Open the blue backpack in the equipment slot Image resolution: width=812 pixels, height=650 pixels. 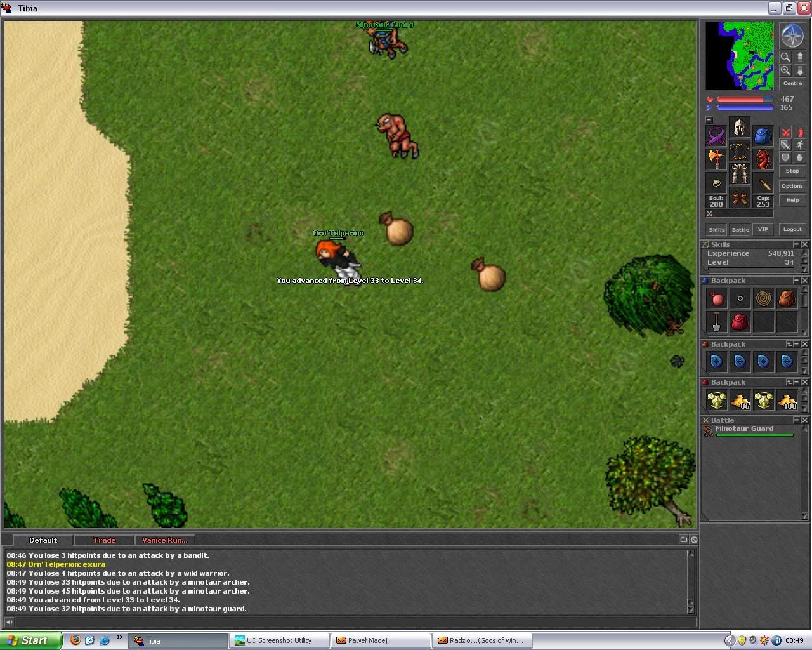point(763,136)
